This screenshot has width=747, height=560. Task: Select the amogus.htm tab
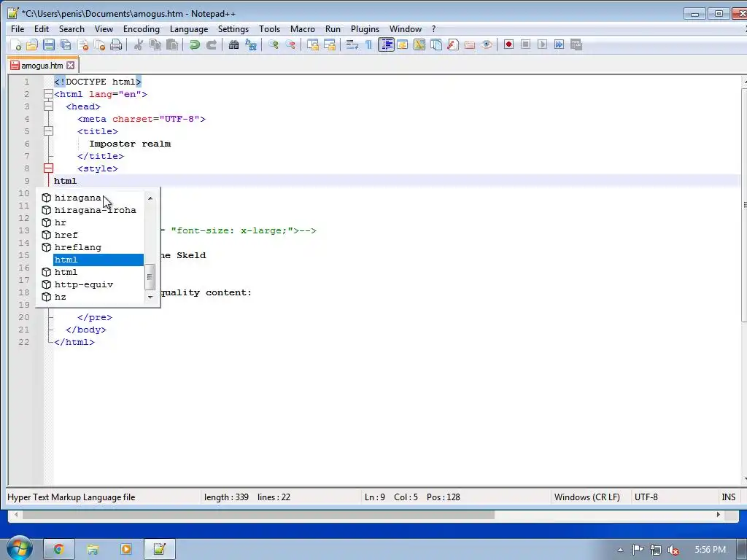42,65
